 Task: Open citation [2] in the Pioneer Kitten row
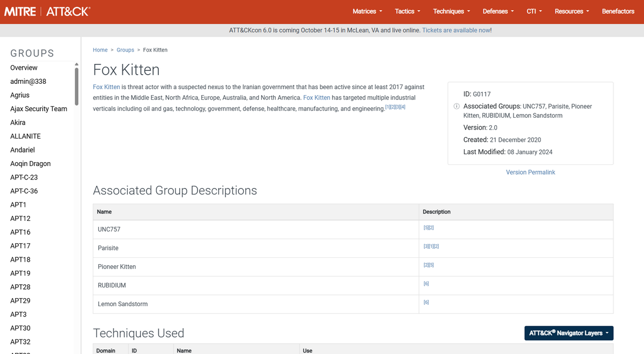click(x=426, y=265)
